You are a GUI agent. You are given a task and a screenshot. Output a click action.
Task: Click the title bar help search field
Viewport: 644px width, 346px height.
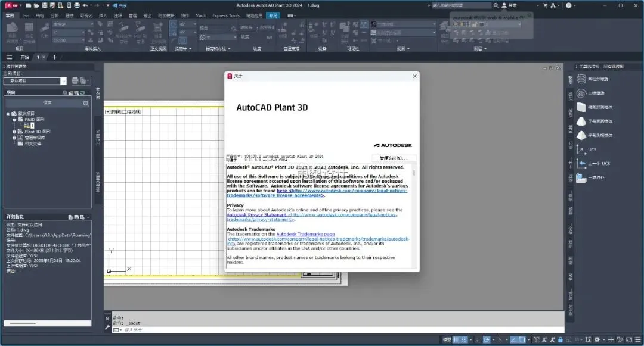pyautogui.click(x=461, y=5)
